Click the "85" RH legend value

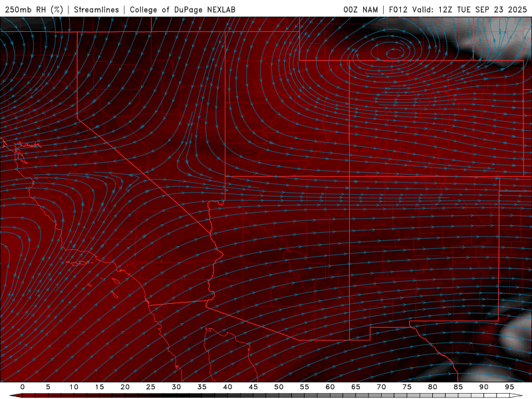[x=458, y=387]
